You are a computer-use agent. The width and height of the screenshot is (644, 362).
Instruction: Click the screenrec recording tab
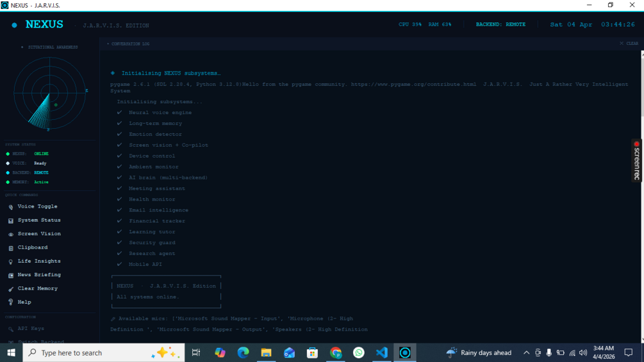coord(636,160)
